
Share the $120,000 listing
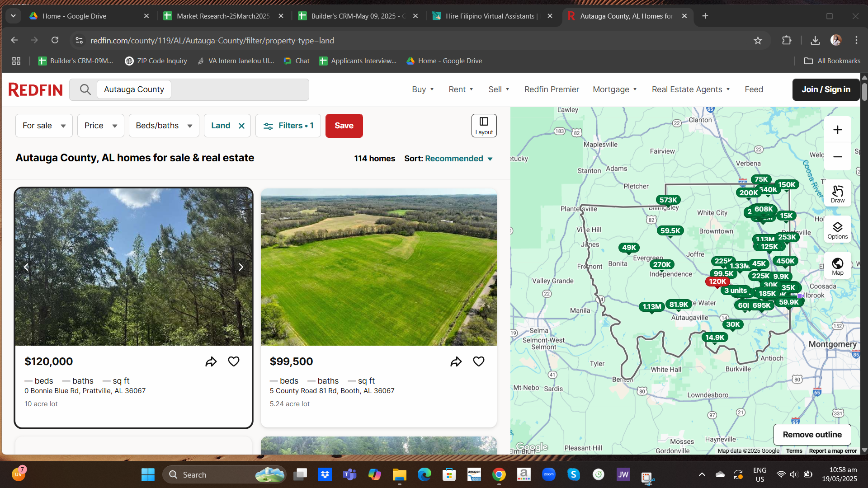point(211,361)
